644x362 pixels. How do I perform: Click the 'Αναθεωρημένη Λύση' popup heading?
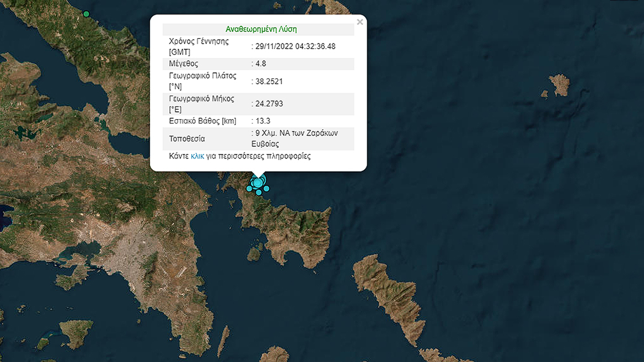[261, 29]
